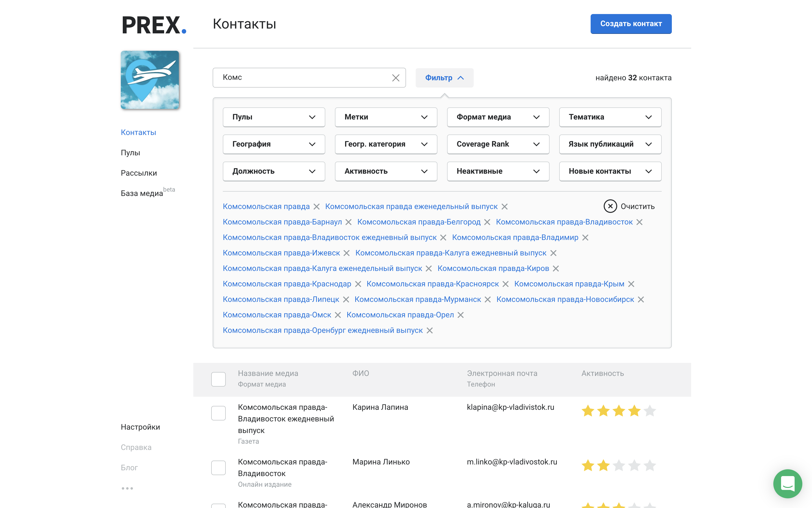
Task: Click the 'Комсомольская правда-Орел' tag text
Action: point(400,315)
